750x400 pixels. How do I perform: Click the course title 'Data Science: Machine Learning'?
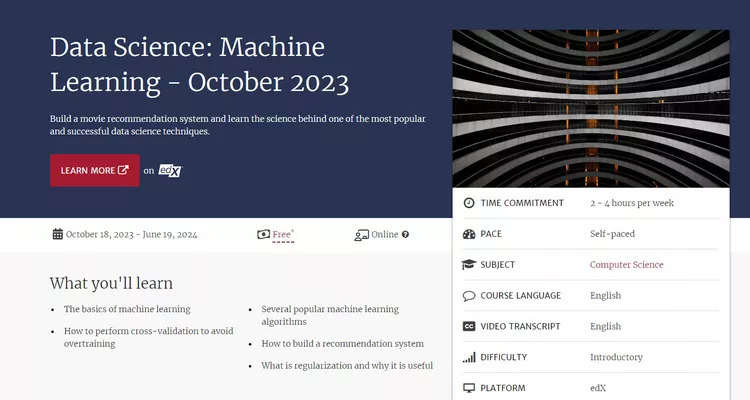(199, 65)
